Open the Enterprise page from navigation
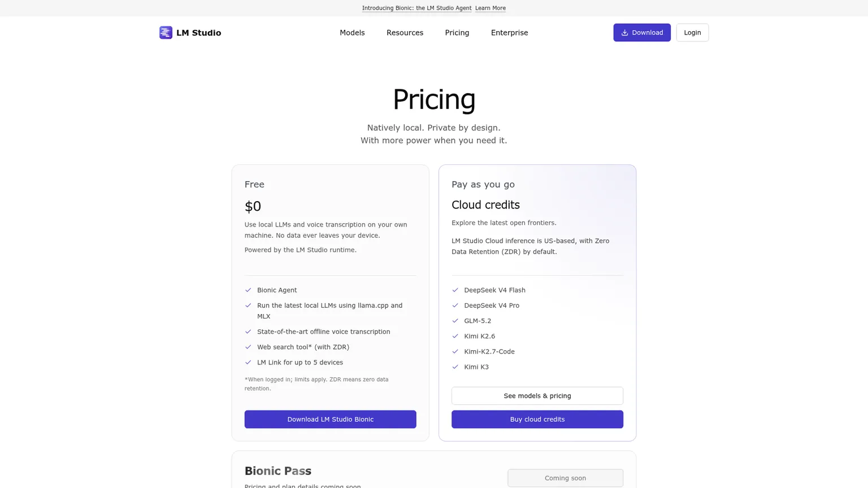 click(x=509, y=33)
